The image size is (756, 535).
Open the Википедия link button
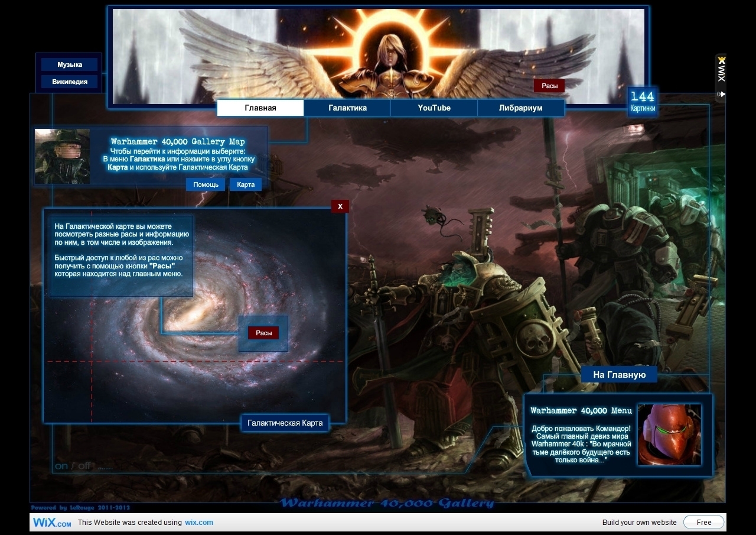pos(70,82)
